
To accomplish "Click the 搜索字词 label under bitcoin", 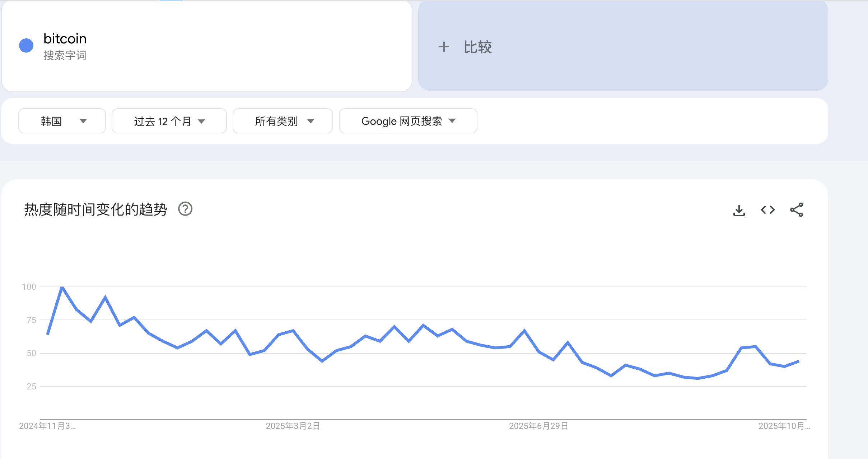I will pos(65,56).
